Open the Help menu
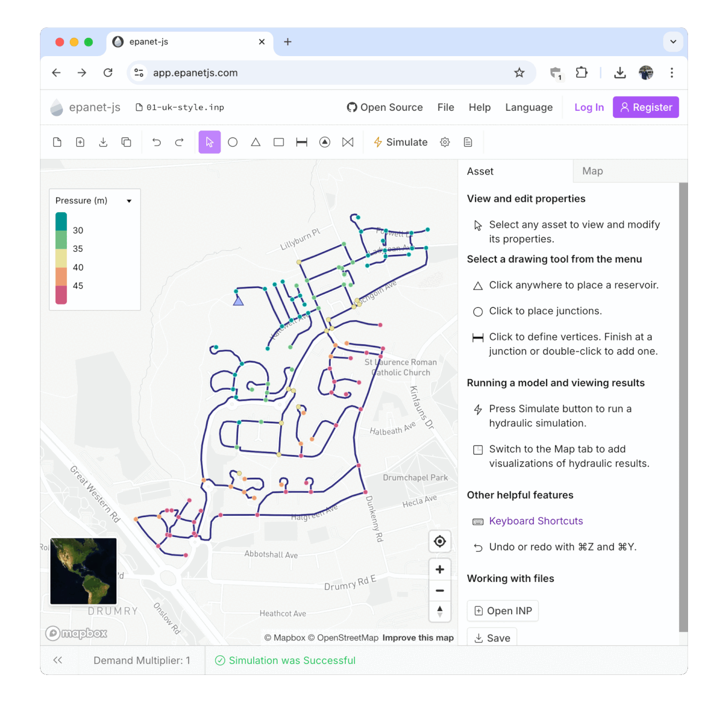The width and height of the screenshot is (728, 728). 480,107
